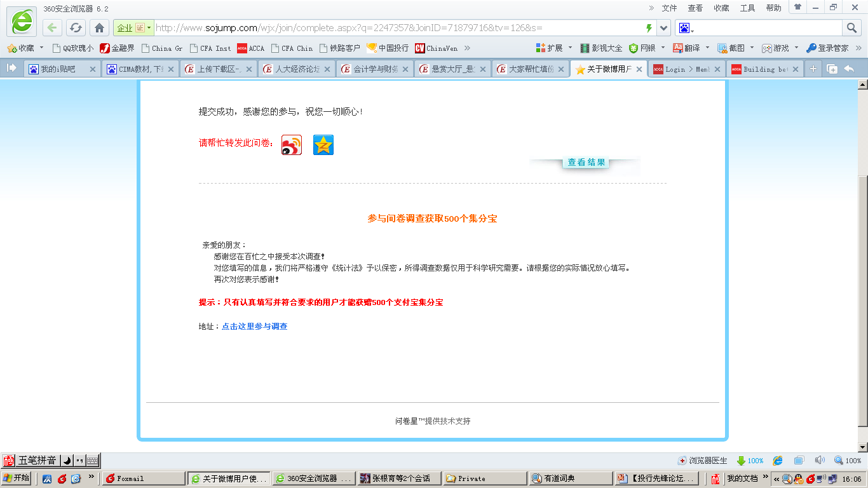
Task: Launch the 截图 screenshot tool
Action: [731, 48]
